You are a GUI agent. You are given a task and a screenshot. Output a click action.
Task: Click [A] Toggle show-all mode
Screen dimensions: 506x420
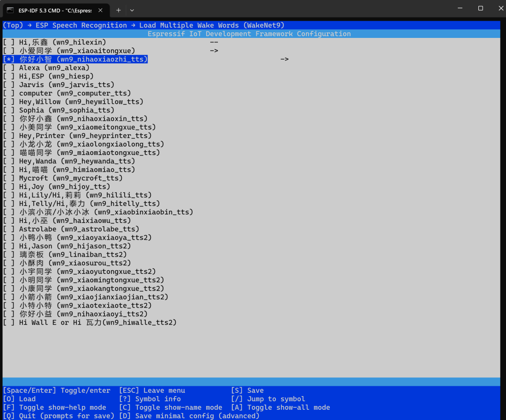click(x=281, y=407)
